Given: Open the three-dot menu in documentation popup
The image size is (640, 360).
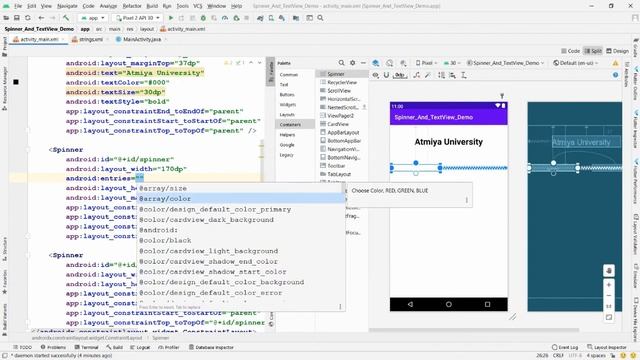Looking at the screenshot, I should [x=467, y=200].
